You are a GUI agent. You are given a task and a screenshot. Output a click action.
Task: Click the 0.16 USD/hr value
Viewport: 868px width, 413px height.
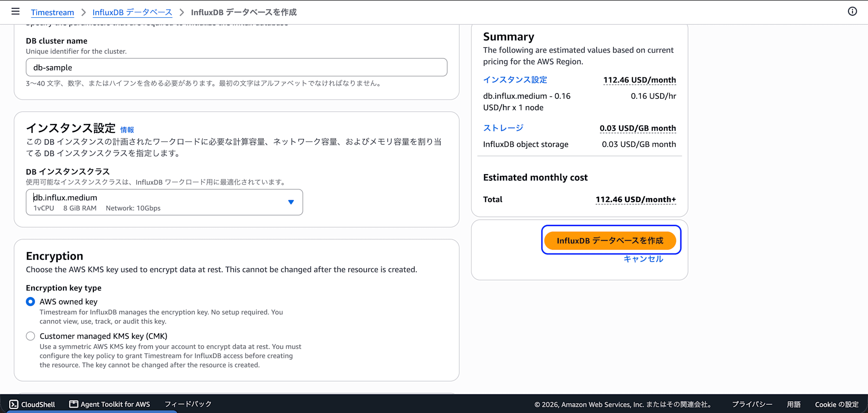click(x=654, y=96)
